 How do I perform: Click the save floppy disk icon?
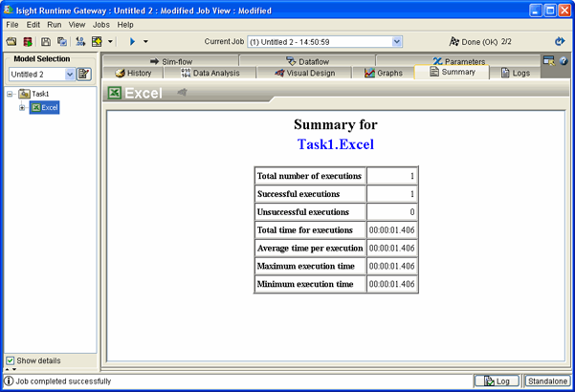[45, 42]
